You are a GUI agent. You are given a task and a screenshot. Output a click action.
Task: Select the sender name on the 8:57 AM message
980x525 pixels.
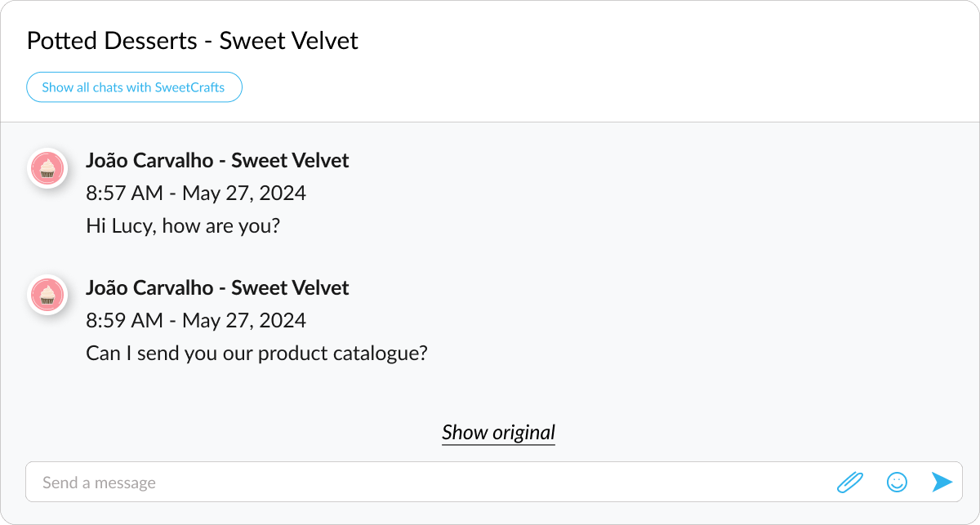(x=217, y=161)
